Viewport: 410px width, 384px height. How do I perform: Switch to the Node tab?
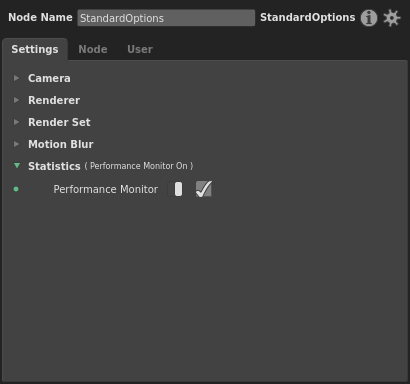93,49
